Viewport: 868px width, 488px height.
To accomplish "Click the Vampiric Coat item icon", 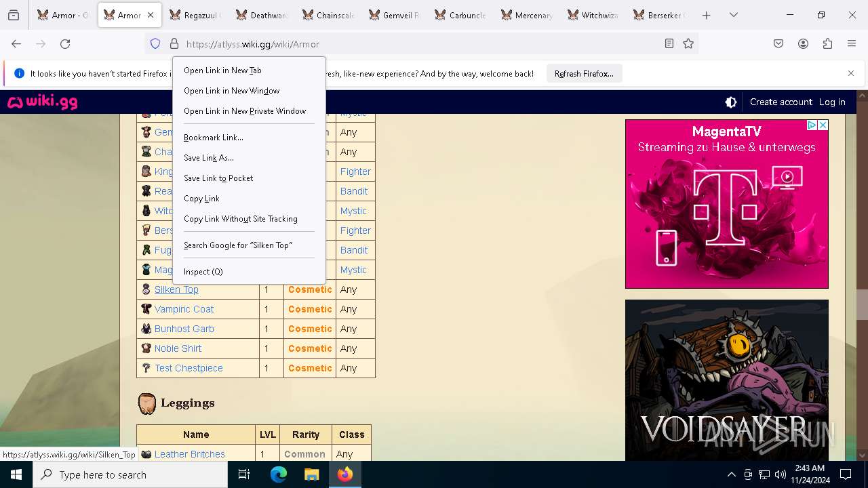I will point(146,309).
